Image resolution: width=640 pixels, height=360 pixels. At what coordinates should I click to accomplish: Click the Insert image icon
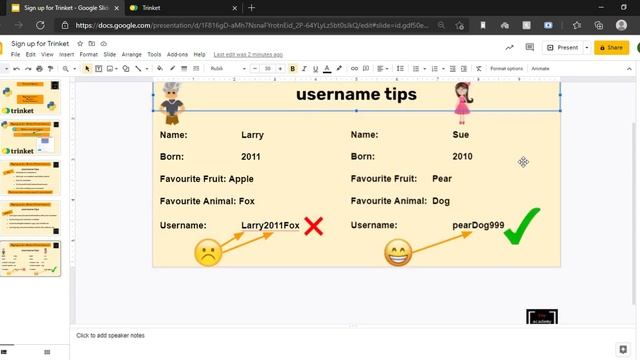pyautogui.click(x=110, y=69)
